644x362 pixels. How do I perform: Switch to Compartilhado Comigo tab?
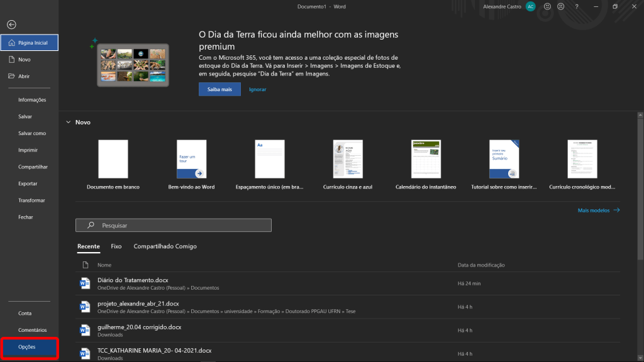[x=165, y=246]
